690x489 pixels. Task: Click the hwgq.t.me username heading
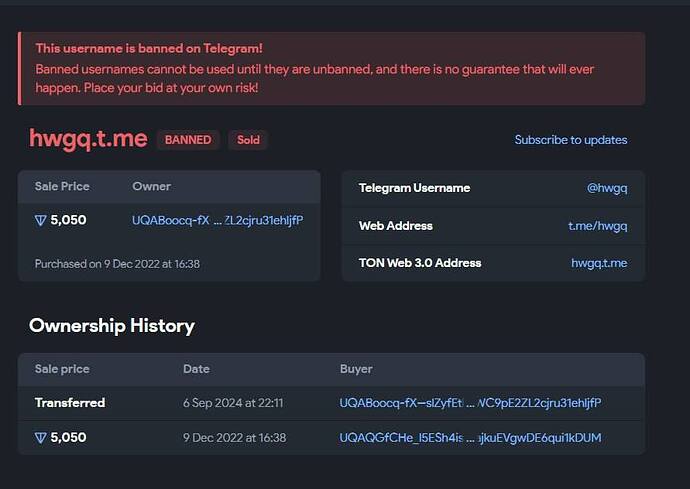pos(88,139)
